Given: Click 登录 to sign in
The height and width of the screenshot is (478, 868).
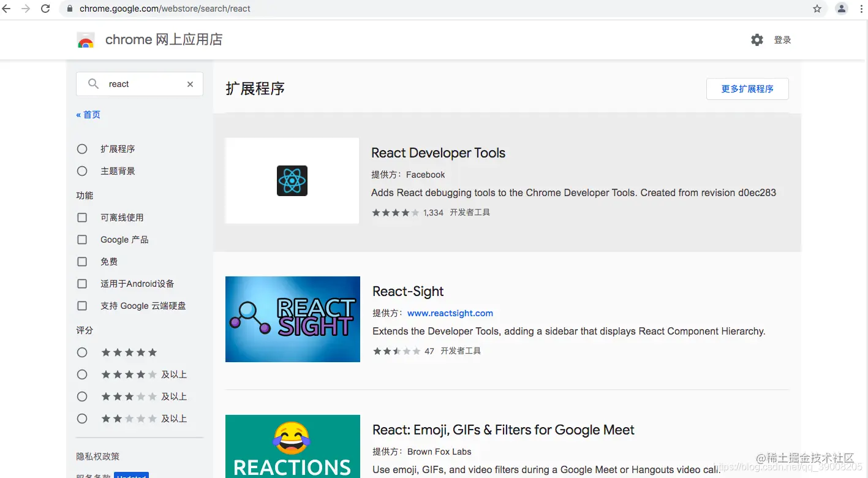Looking at the screenshot, I should [x=782, y=40].
